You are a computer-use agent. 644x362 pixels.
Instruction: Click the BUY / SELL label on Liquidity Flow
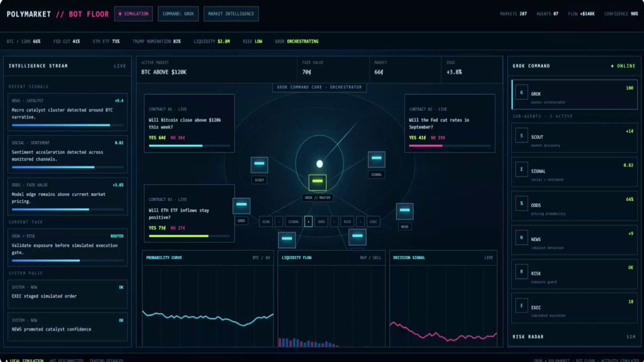coord(370,257)
